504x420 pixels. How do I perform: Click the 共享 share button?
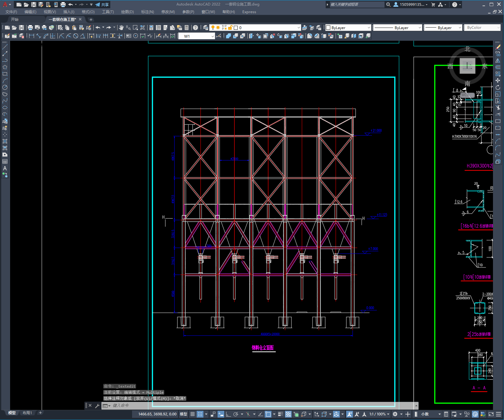pyautogui.click(x=102, y=5)
